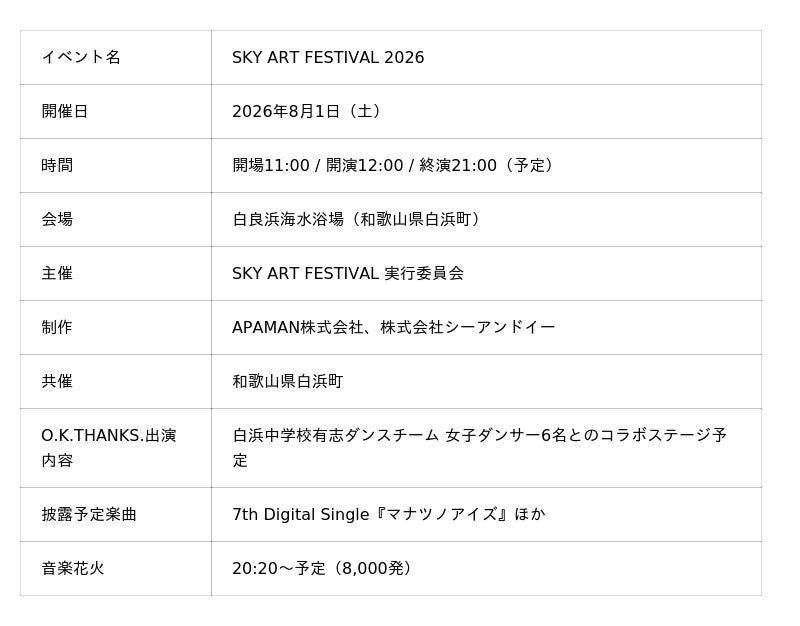Viewport: 800px width, 626px height.
Task: Click the 時間 row label
Action: click(x=57, y=165)
